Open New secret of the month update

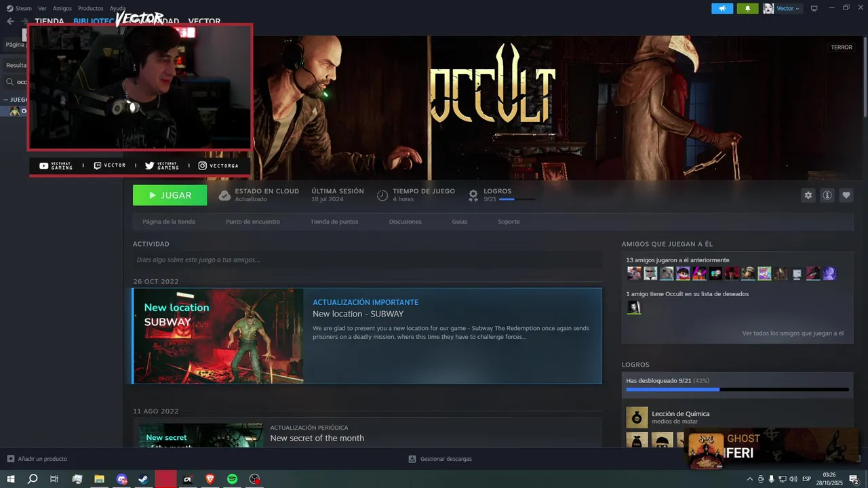click(317, 438)
